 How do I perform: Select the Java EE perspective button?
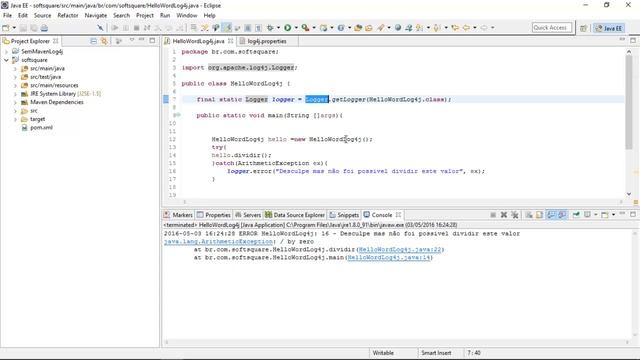[x=609, y=28]
